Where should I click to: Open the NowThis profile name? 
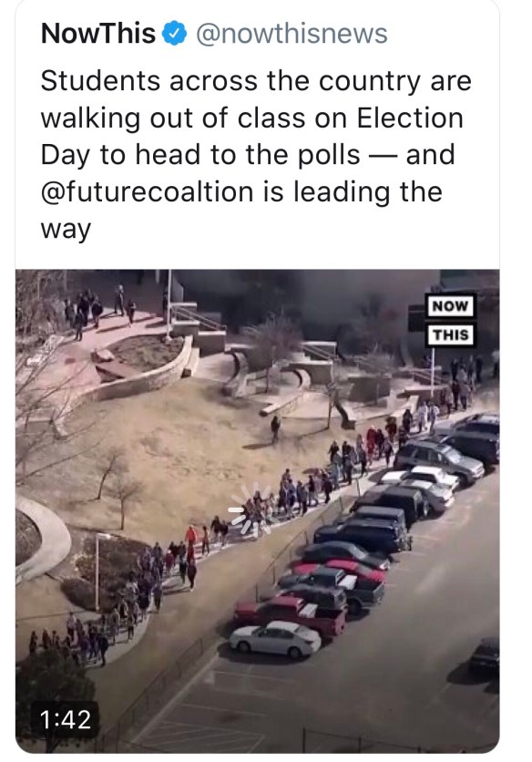(98, 34)
